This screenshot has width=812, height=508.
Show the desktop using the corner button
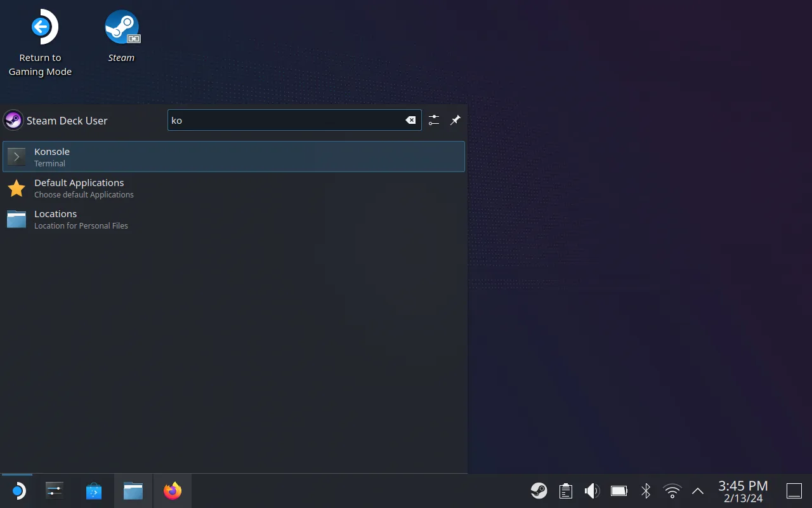794,490
